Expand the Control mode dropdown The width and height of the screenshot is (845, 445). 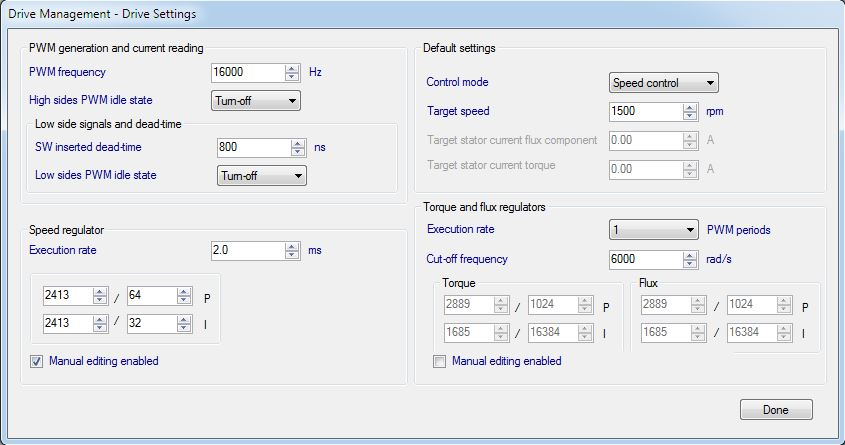tap(663, 83)
